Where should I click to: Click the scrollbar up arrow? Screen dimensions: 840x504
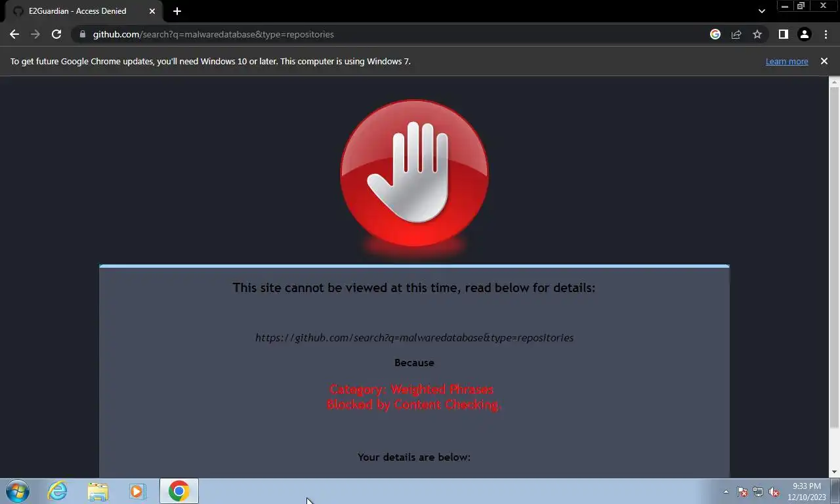click(x=835, y=81)
